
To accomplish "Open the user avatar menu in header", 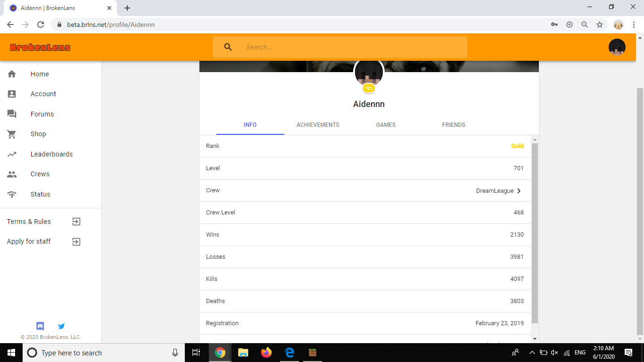I will pyautogui.click(x=617, y=47).
